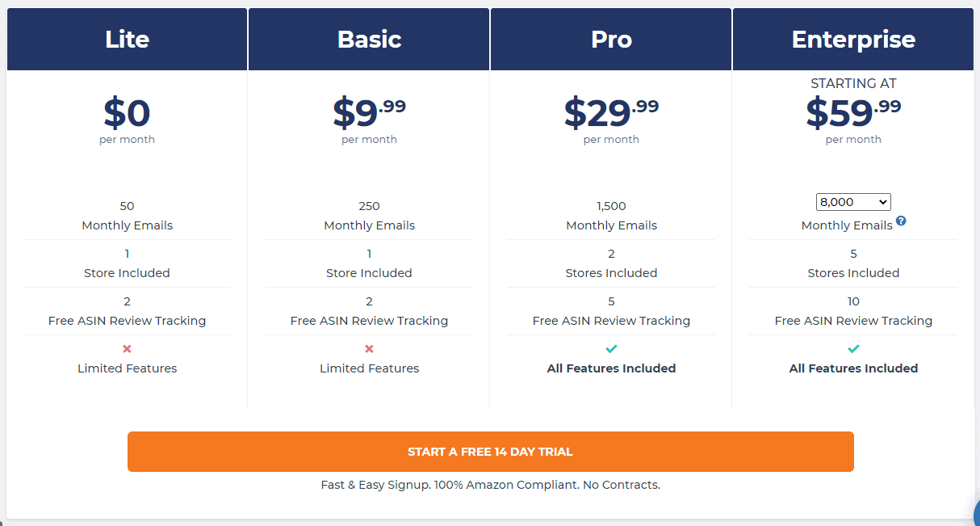
Task: Click All Features Included under Pro
Action: tap(611, 368)
